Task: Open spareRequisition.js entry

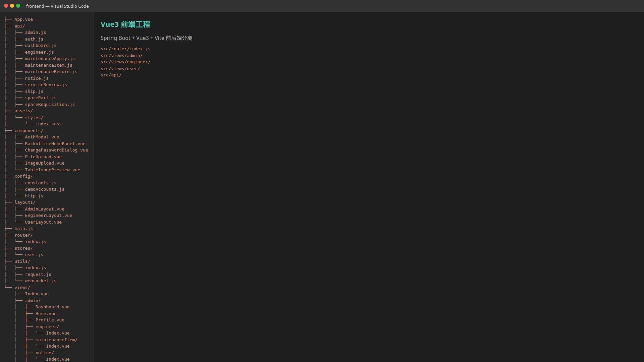Action: (50, 105)
